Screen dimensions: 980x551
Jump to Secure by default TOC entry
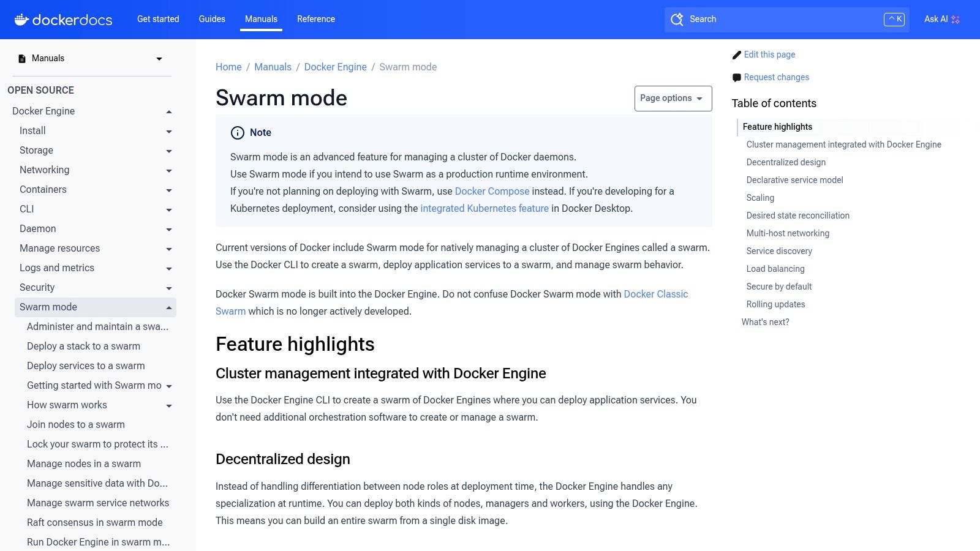(x=778, y=287)
